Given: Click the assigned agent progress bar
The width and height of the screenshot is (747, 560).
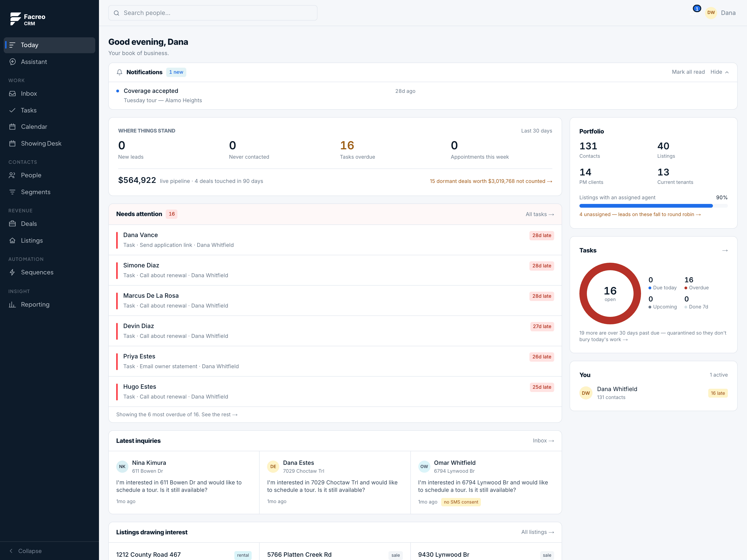Looking at the screenshot, I should [653, 206].
